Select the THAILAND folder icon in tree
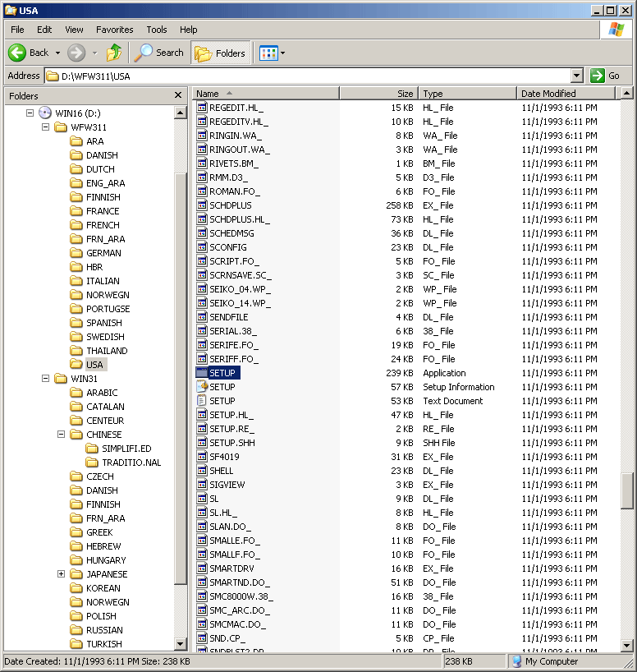This screenshot has height=672, width=637. click(x=76, y=351)
